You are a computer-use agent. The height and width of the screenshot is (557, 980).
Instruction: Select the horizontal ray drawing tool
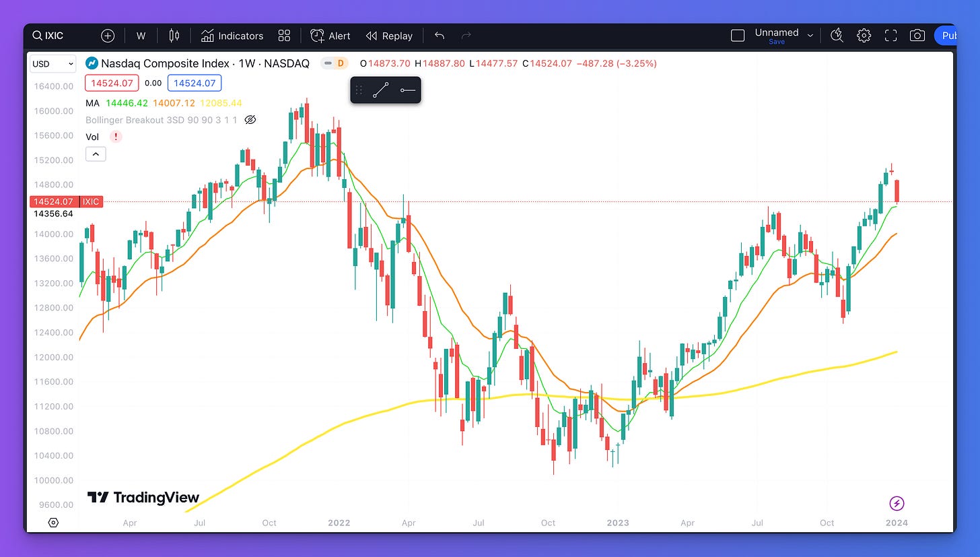coord(407,90)
